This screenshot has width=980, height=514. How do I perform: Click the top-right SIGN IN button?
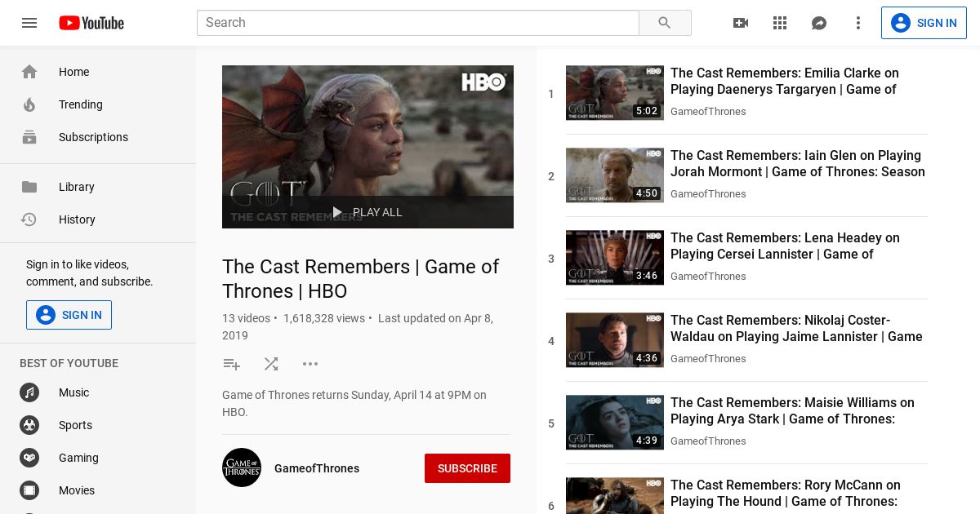(924, 23)
